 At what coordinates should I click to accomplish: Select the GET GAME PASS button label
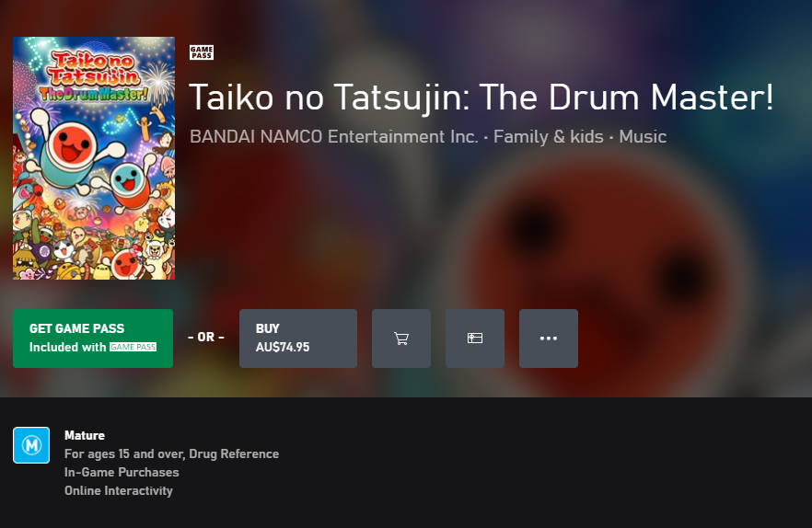click(x=76, y=328)
